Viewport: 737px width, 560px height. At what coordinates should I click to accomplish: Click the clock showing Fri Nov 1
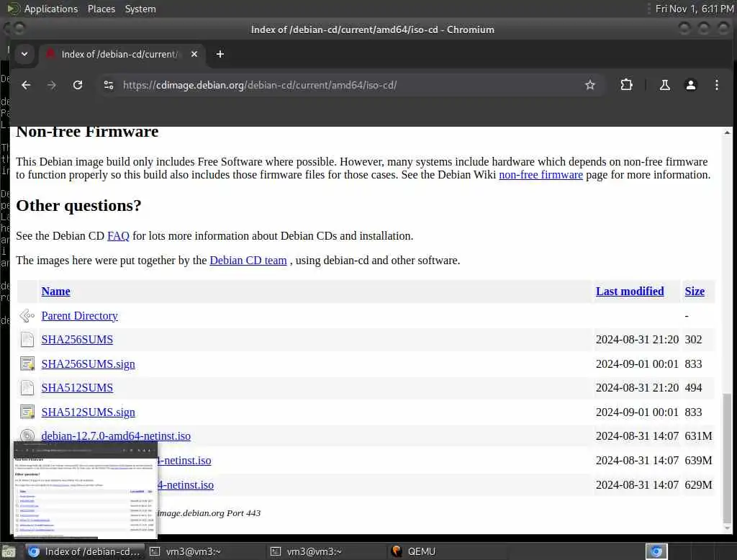[x=695, y=9]
